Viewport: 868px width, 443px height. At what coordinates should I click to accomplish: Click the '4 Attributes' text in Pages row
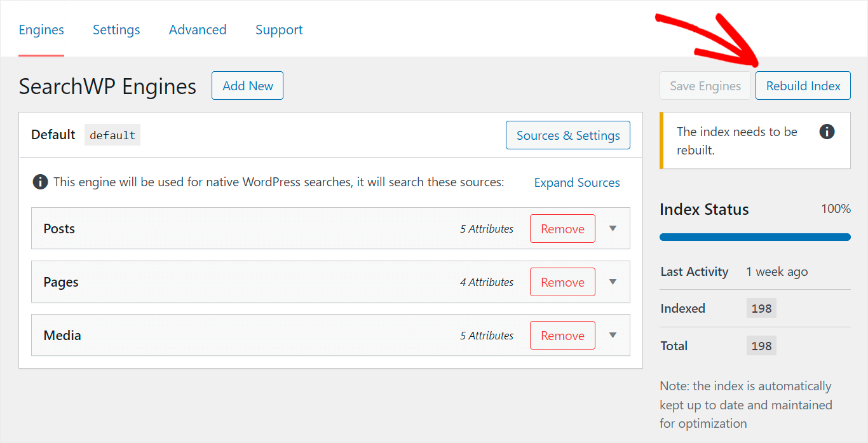pyautogui.click(x=487, y=282)
